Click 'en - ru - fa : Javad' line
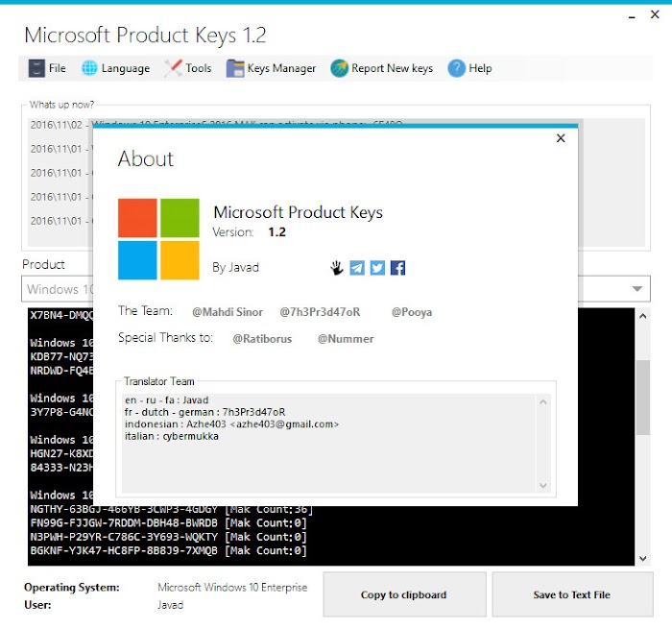Image resolution: width=672 pixels, height=629 pixels. pos(167,400)
